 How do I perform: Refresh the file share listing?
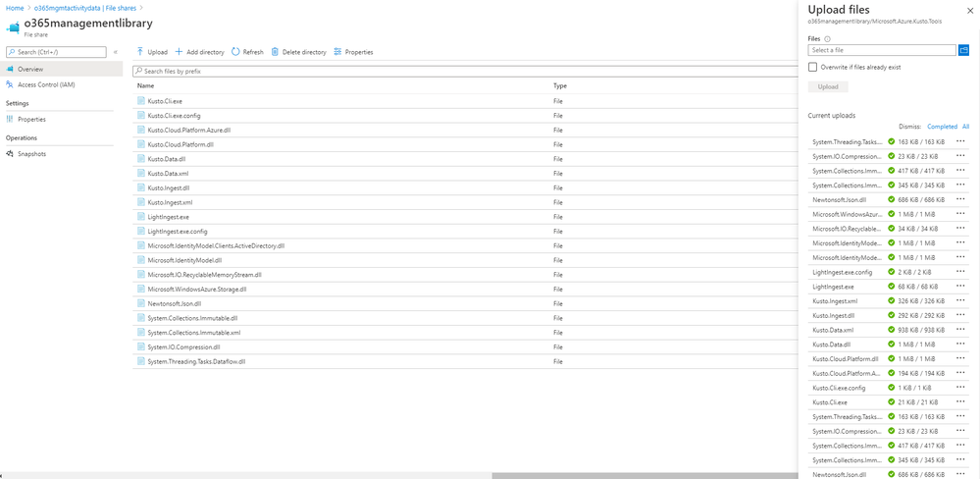pyautogui.click(x=247, y=52)
